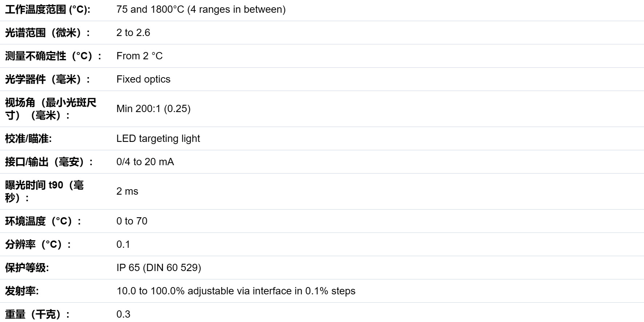This screenshot has height=322, width=644.
Task: Click LED targeting light text
Action: [158, 139]
